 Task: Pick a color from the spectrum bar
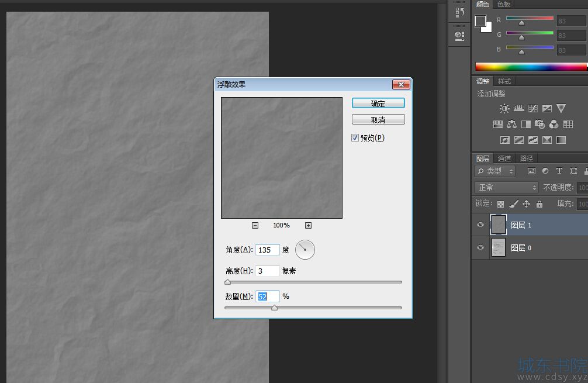[531, 67]
